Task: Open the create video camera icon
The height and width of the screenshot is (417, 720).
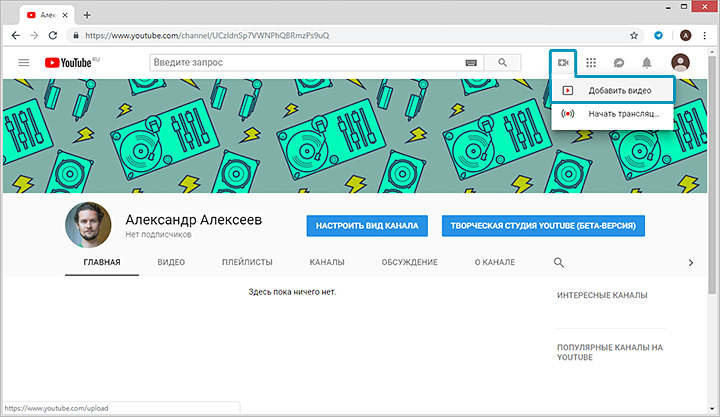Action: pos(563,62)
